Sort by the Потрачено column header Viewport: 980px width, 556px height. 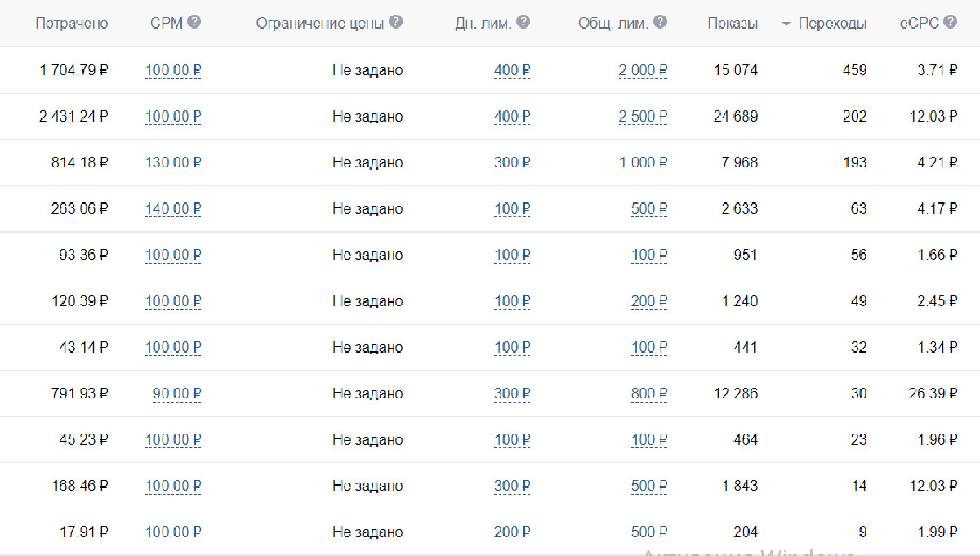click(x=72, y=24)
